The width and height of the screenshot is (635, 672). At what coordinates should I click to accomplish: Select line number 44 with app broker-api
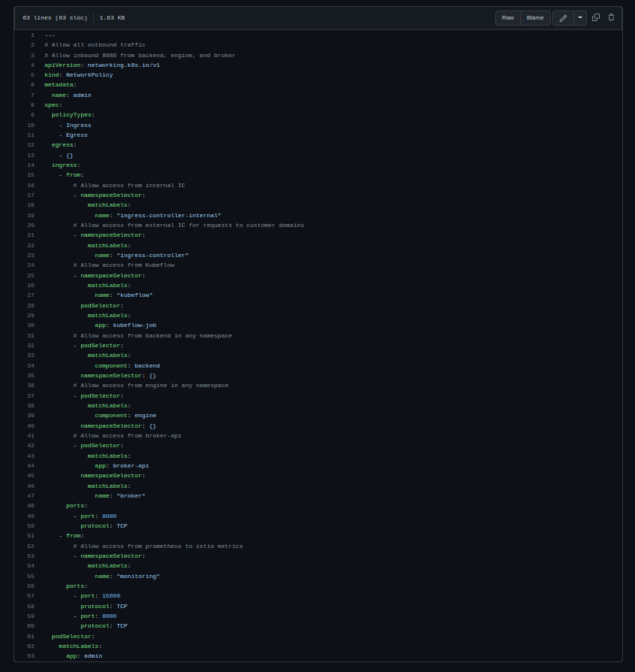pyautogui.click(x=29, y=465)
